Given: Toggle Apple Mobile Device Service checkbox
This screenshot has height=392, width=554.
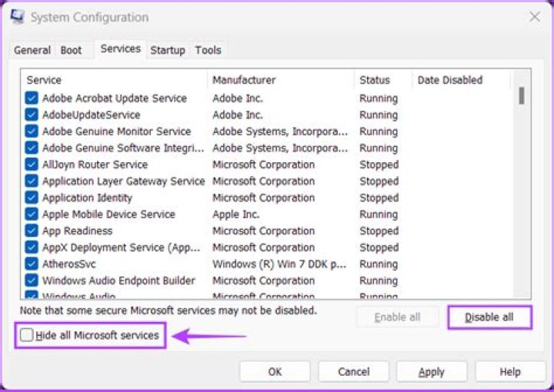Looking at the screenshot, I should coord(32,214).
